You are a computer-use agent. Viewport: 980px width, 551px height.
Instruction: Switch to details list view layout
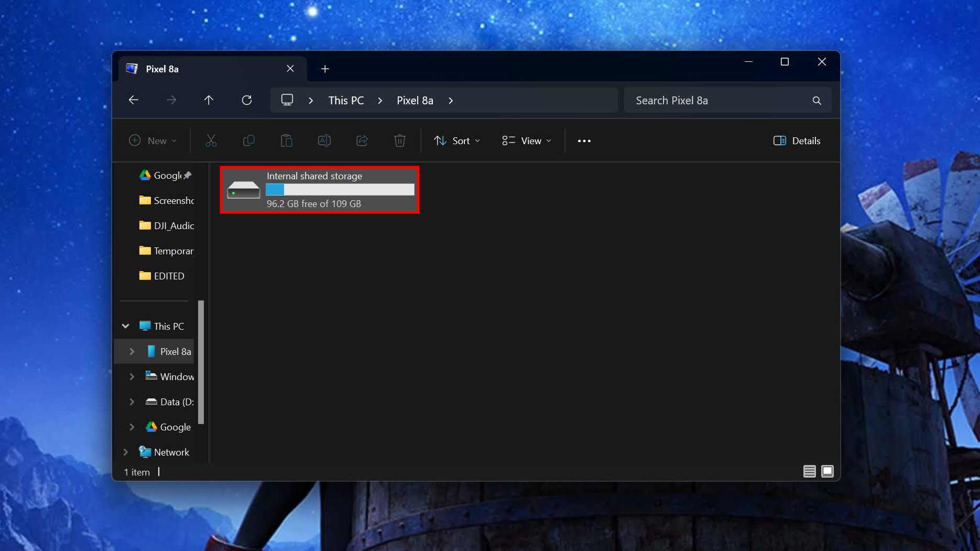809,471
